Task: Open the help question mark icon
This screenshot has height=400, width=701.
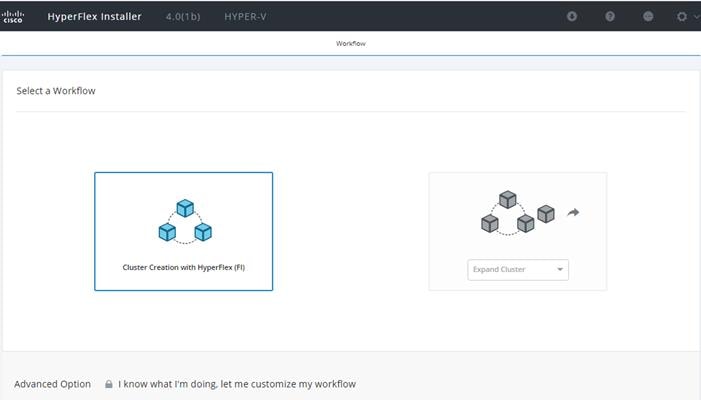Action: 610,17
